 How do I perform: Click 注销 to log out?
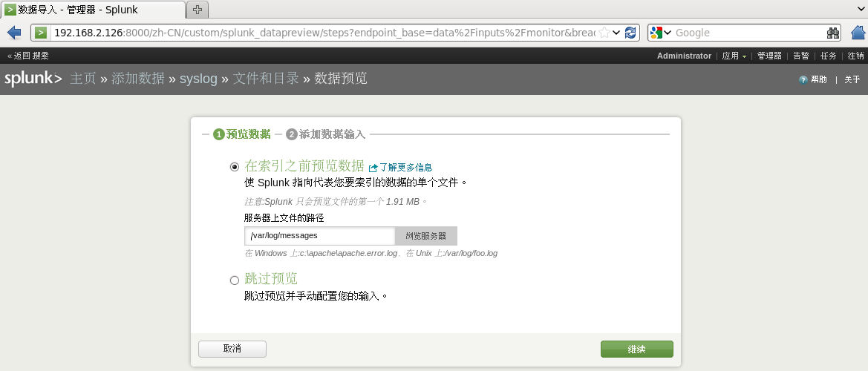click(855, 56)
